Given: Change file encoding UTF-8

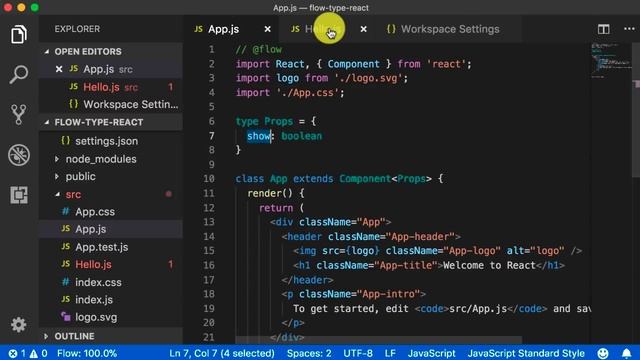Looking at the screenshot, I should 358,353.
